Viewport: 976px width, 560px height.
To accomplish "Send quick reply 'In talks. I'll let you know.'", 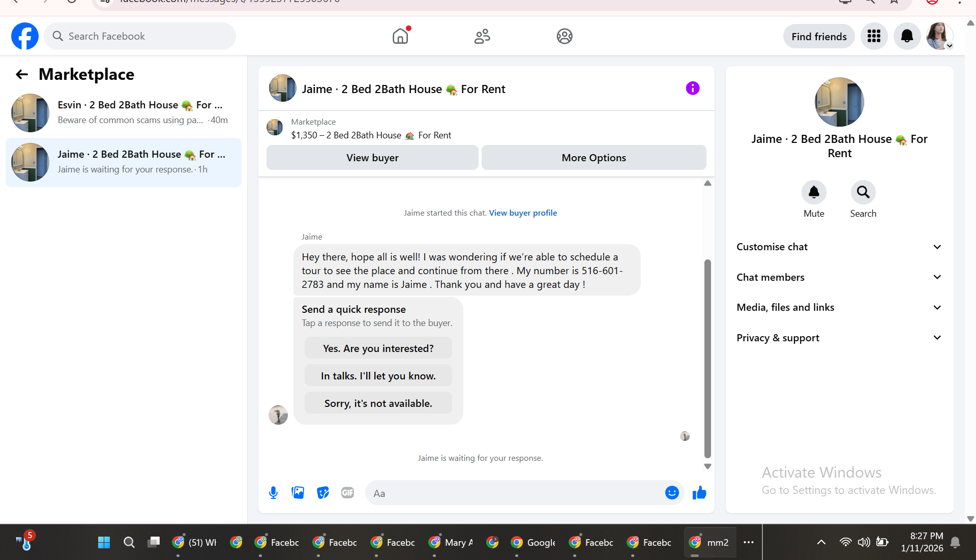I will tap(378, 376).
